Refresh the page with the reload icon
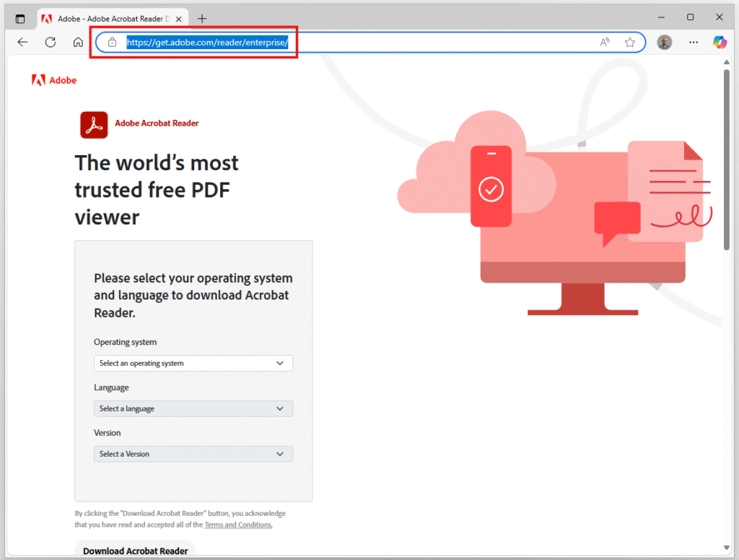Screen dimensions: 739x560 pos(51,42)
